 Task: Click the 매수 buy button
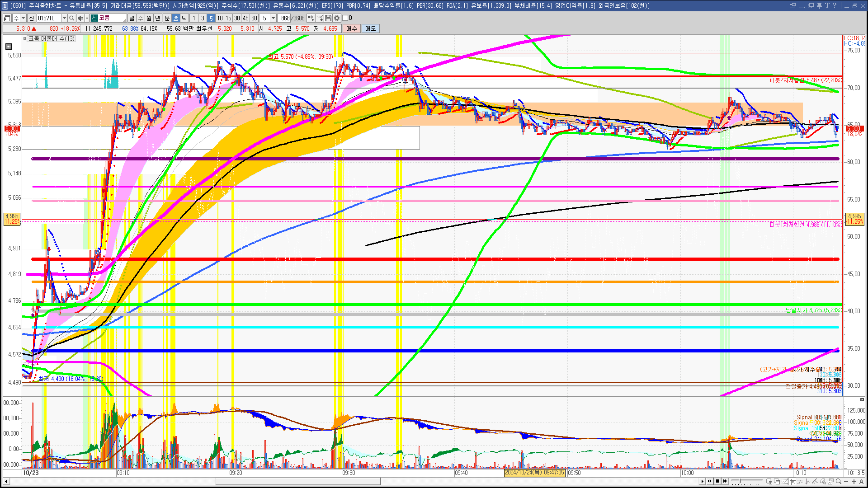click(351, 28)
